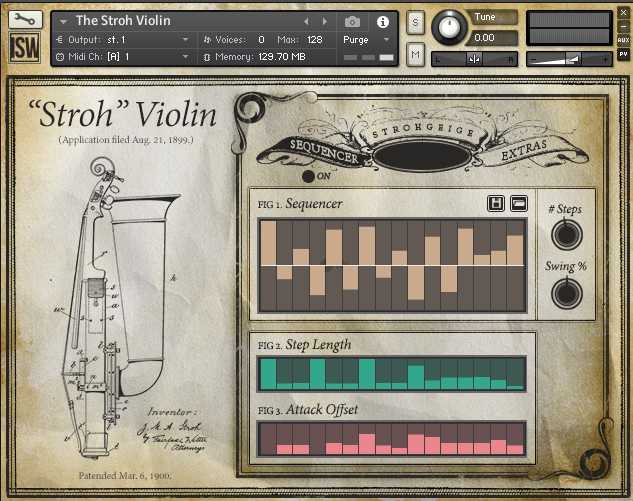Open instrument edit mode with wrench icon
Image resolution: width=633 pixels, height=501 pixels.
pyautogui.click(x=25, y=19)
